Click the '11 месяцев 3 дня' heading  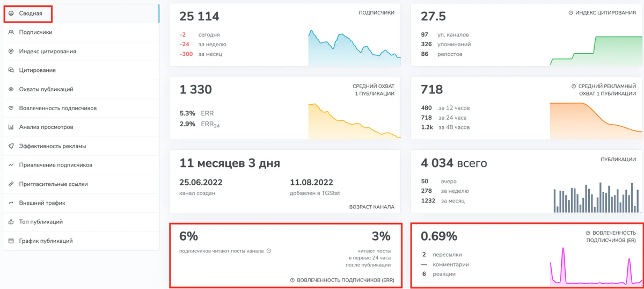230,163
